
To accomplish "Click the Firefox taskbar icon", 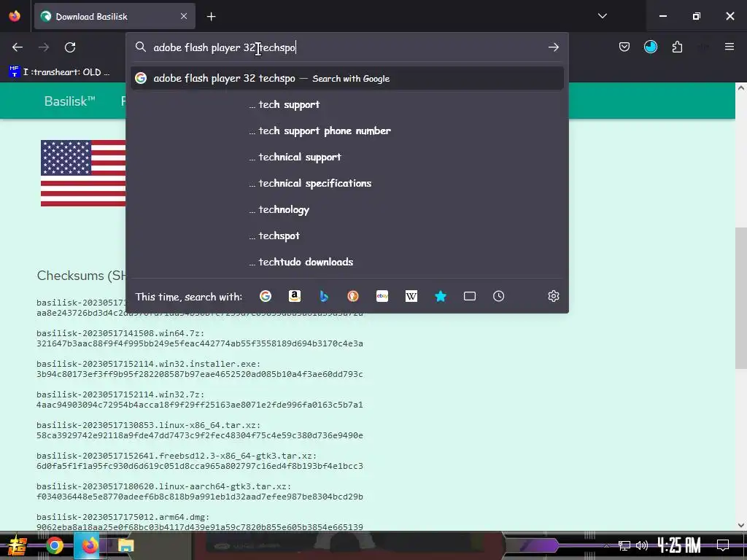I will 88,545.
